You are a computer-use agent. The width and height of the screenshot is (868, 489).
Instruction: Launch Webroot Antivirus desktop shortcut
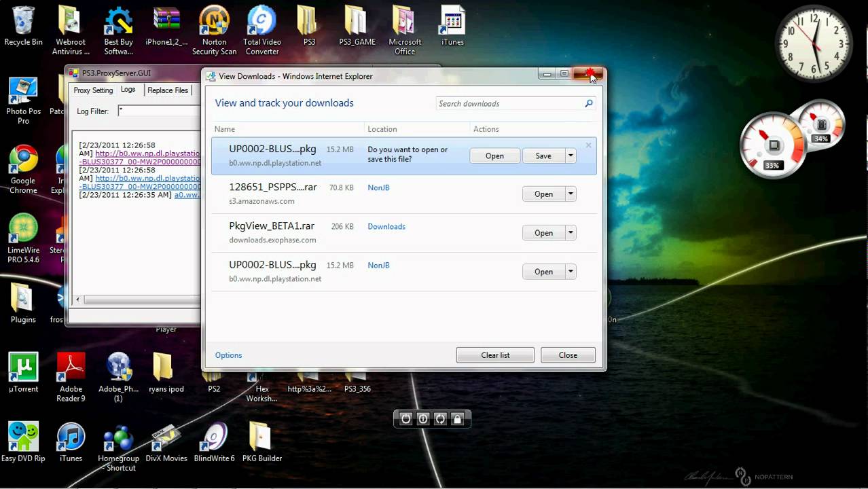71,30
